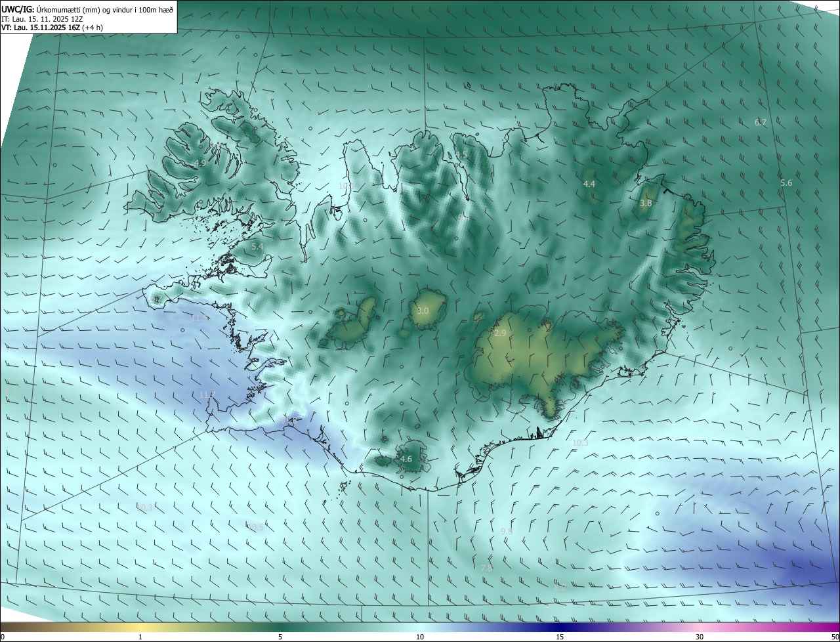840x642 pixels.
Task: Click the 3.8 value label
Action: click(646, 203)
